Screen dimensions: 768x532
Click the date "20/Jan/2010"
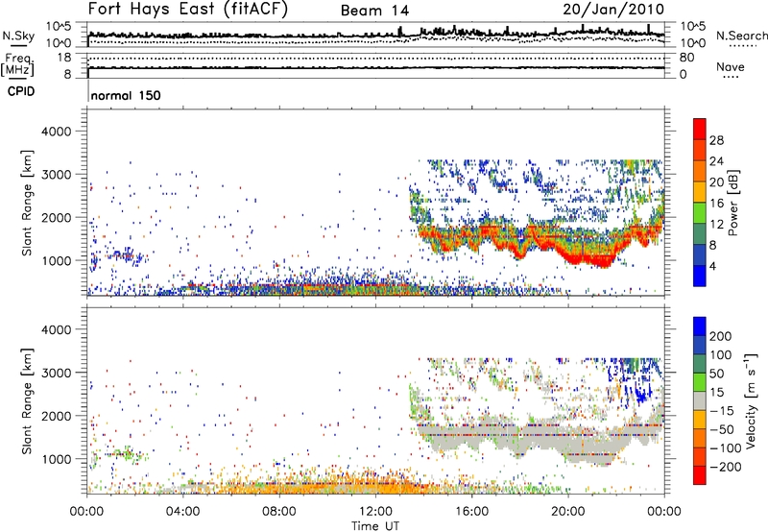(613, 10)
